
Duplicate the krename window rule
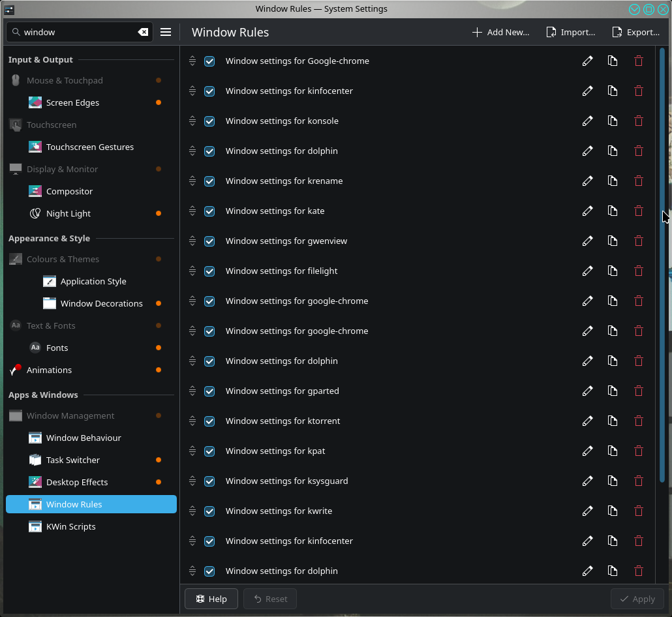pos(612,181)
